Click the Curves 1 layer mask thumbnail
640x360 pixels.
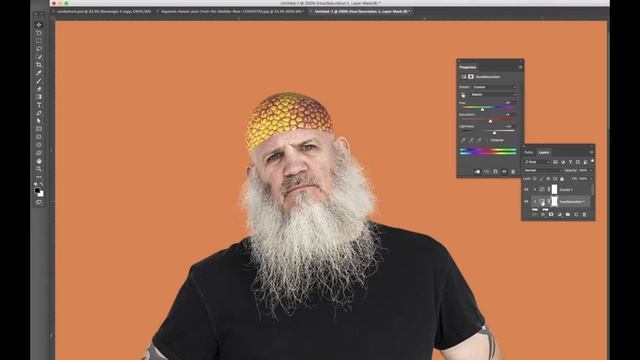pyautogui.click(x=554, y=189)
